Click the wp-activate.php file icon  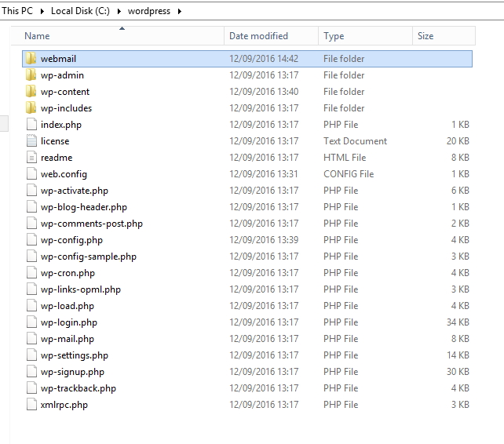tap(31, 191)
